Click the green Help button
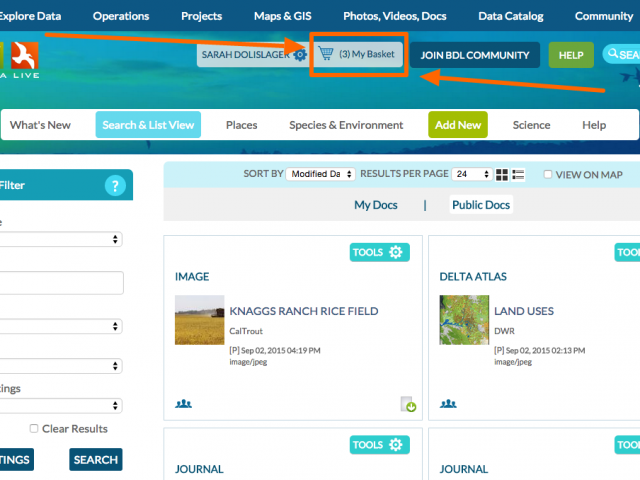 (x=571, y=55)
